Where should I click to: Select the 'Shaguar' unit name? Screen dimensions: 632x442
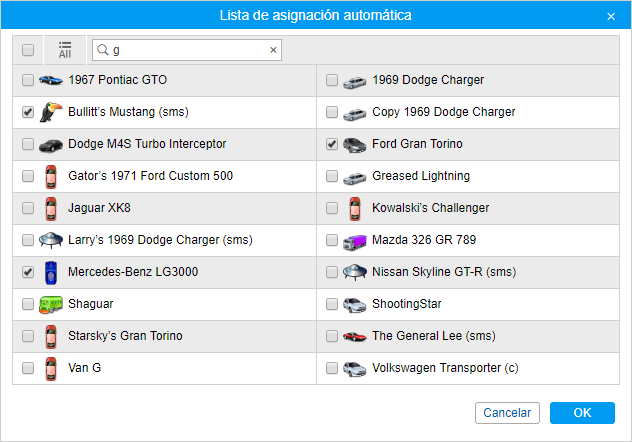[x=91, y=304]
